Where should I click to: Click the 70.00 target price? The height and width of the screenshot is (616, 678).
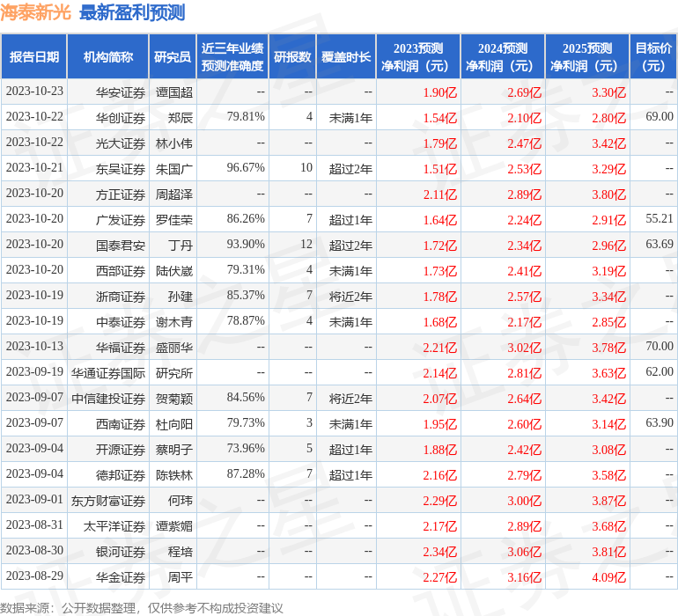click(660, 346)
